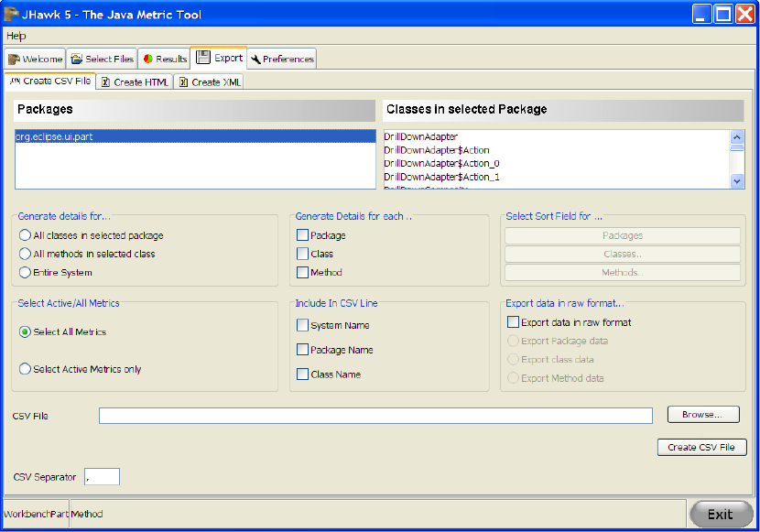Click the class list scroll up arrow

pos(737,137)
